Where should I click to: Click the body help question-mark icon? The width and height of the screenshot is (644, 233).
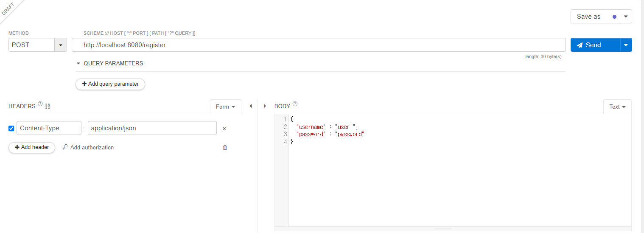pos(295,104)
